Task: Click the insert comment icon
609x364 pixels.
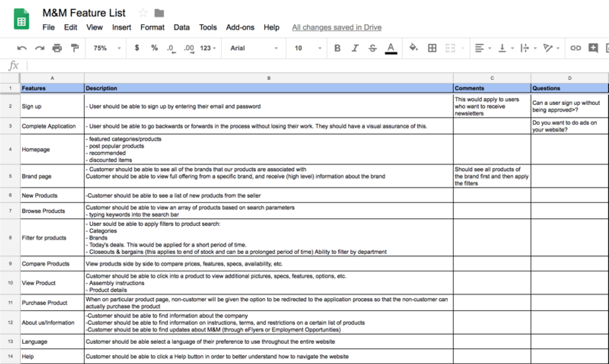Action: [x=593, y=48]
